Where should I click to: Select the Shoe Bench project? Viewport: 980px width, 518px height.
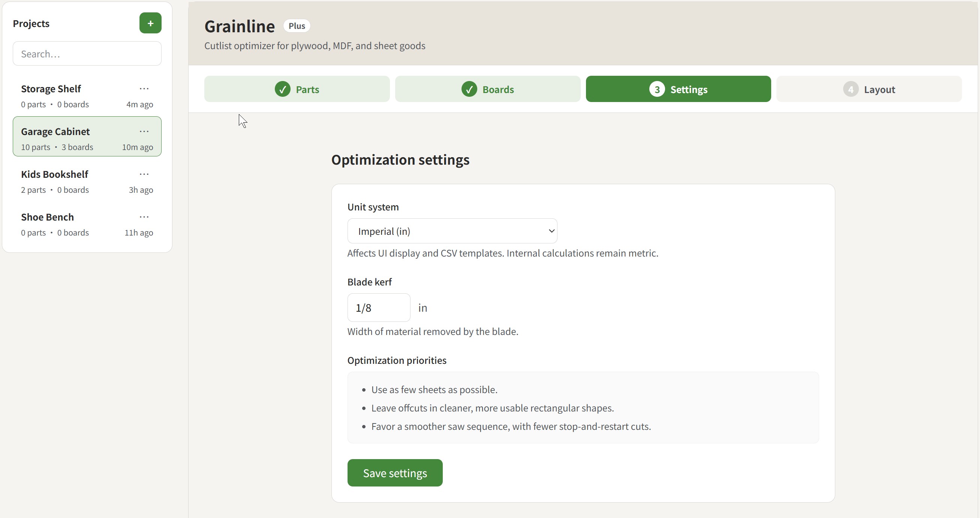[x=69, y=224]
